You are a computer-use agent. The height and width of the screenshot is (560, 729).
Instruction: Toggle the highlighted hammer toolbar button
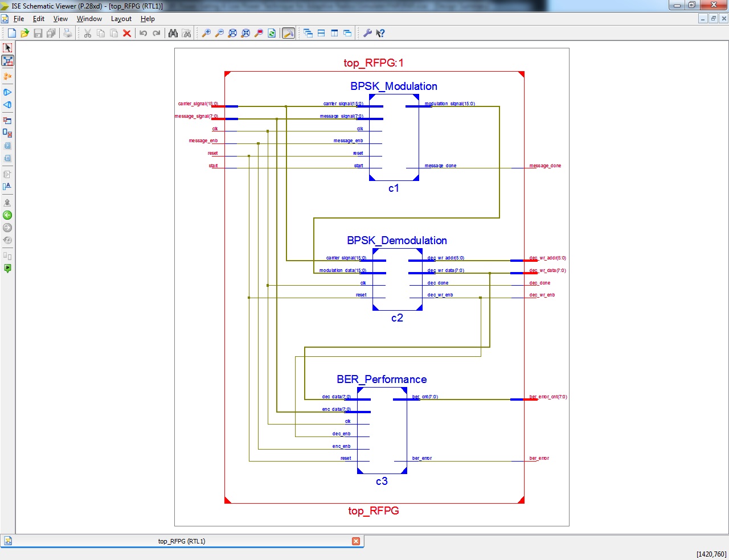click(289, 33)
